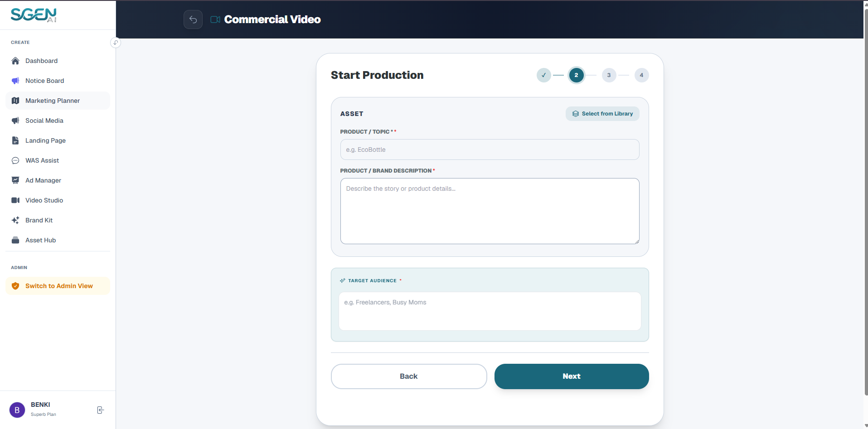Click the Ad Manager chart icon
The height and width of the screenshot is (429, 868).
click(15, 180)
